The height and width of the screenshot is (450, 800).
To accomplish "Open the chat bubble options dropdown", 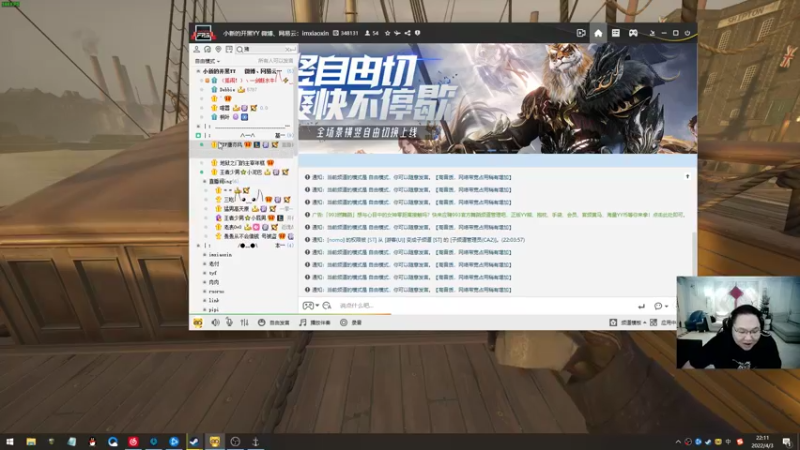I will point(661,306).
